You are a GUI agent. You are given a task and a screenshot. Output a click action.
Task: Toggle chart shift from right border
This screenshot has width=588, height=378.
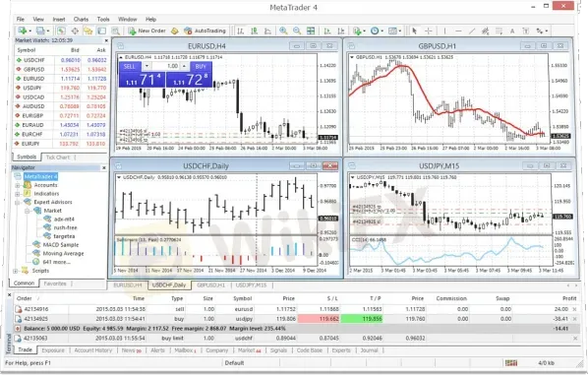tap(340, 31)
